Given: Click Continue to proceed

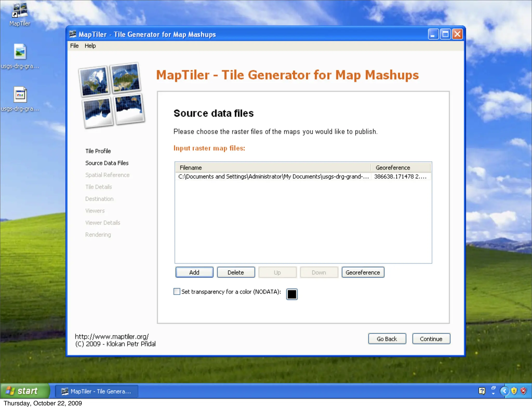Looking at the screenshot, I should [431, 339].
